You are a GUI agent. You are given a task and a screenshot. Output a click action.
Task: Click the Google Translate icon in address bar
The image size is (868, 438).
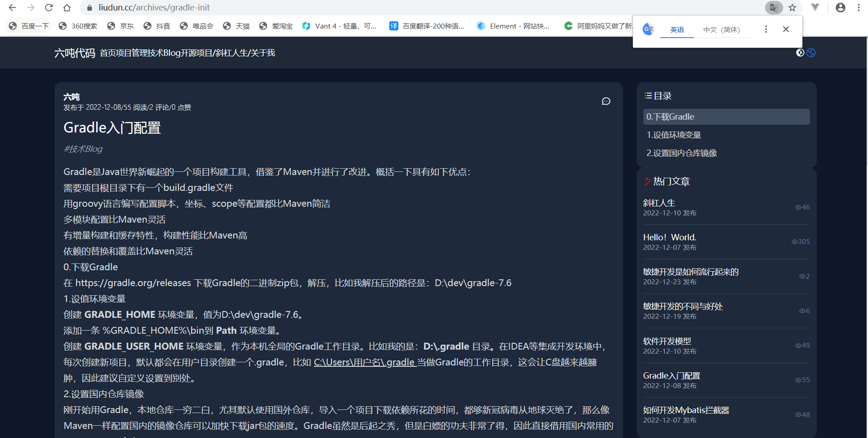[x=774, y=8]
